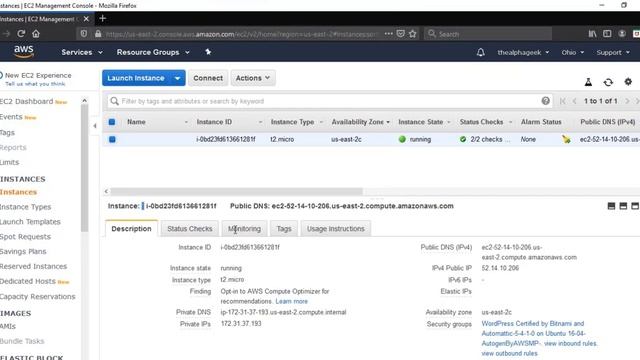Open the Actions dropdown

(253, 78)
